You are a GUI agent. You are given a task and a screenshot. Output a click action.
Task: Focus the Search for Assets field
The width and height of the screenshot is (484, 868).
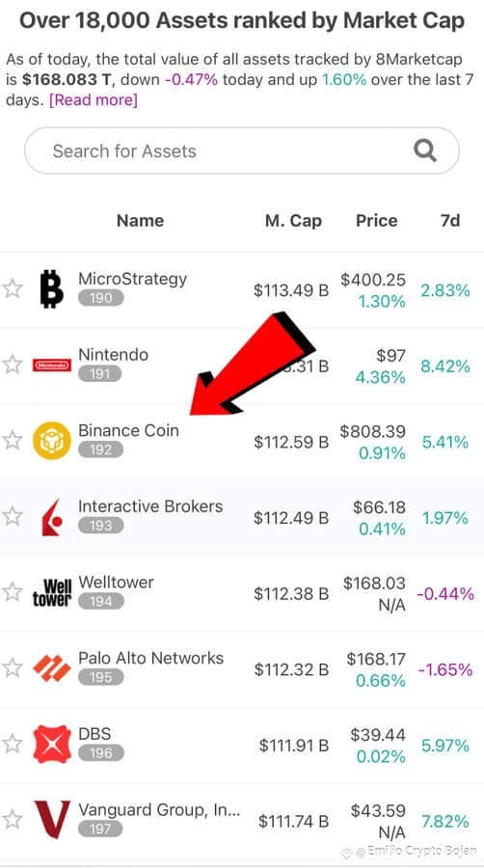pos(242,150)
